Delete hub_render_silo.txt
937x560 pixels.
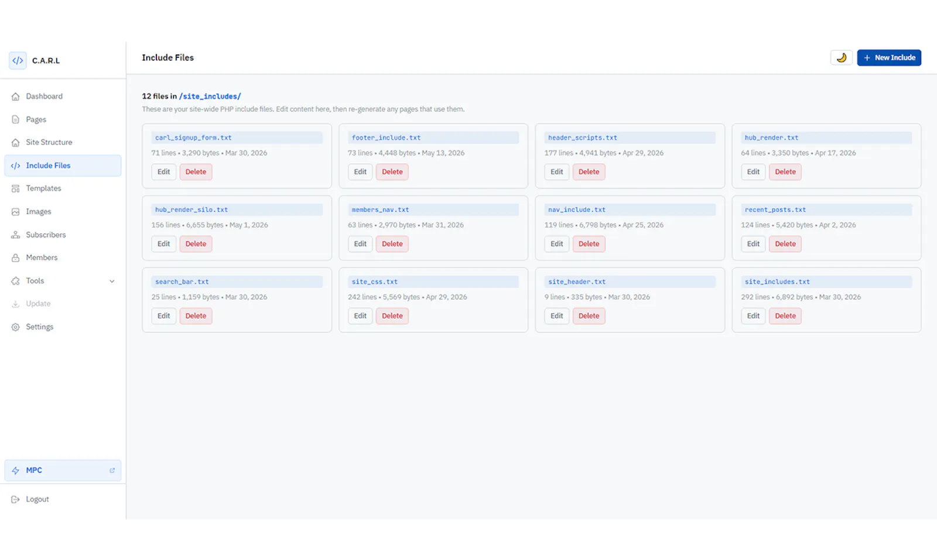point(196,244)
